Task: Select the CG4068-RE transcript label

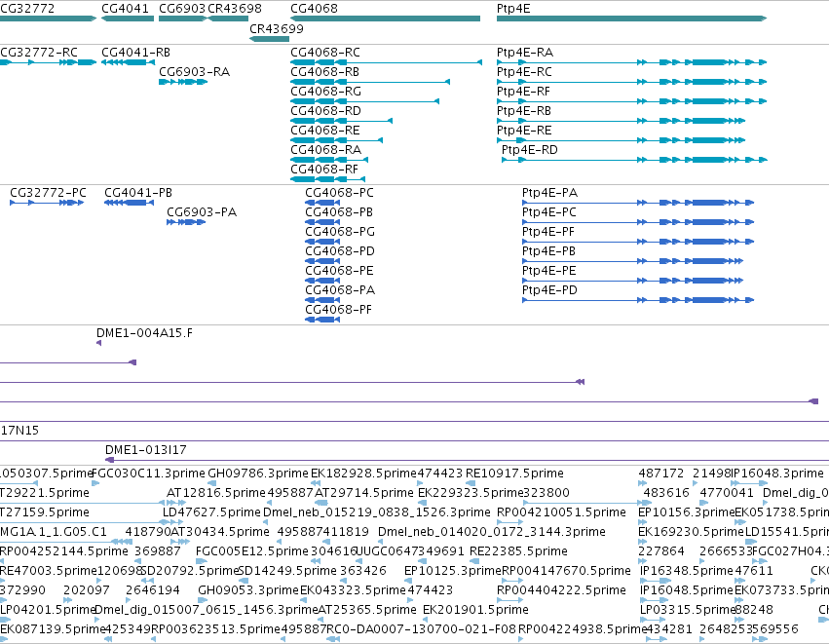Action: 325,131
